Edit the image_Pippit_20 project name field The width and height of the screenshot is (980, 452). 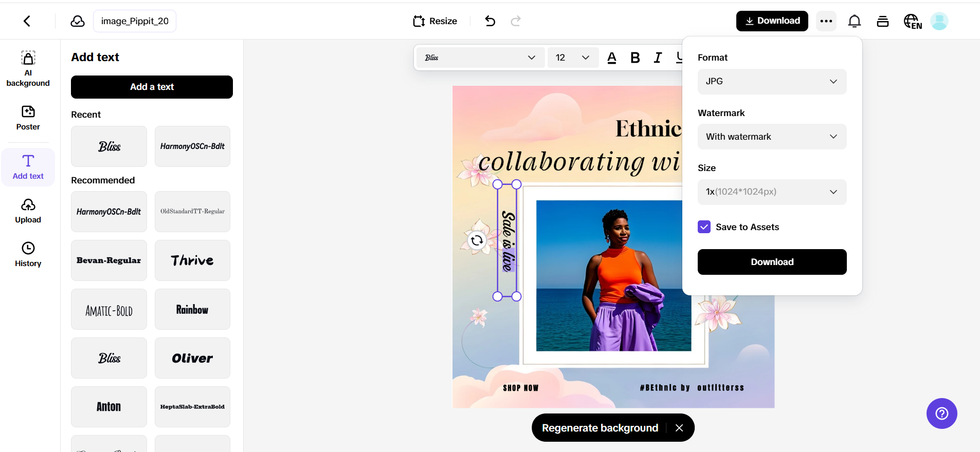[x=135, y=21]
